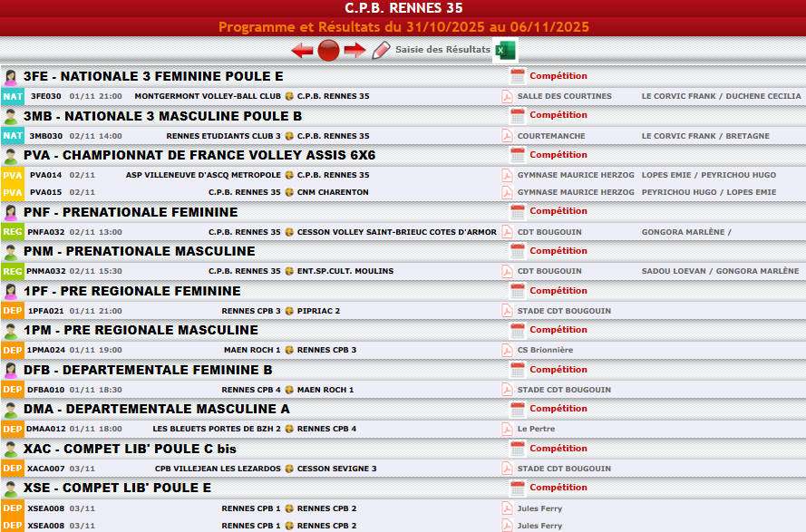Click the REG badge for match PNMA032
This screenshot has height=532, width=806.
click(x=13, y=271)
